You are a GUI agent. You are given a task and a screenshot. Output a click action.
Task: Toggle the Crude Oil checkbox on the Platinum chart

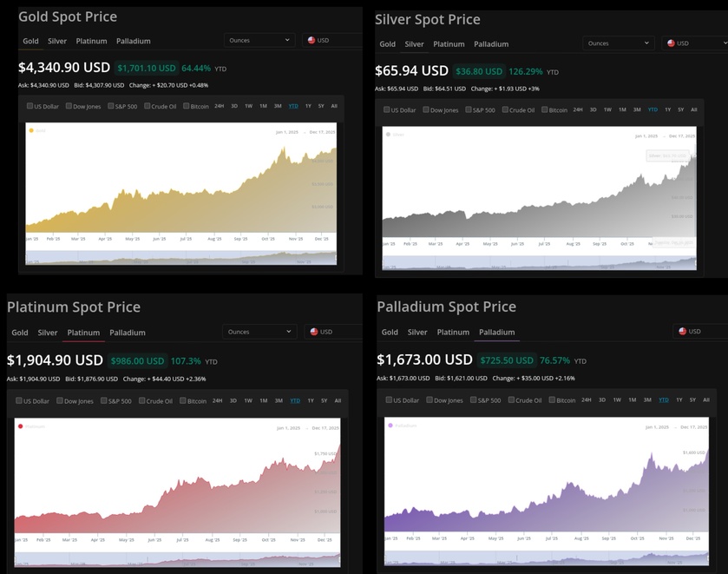click(141, 400)
